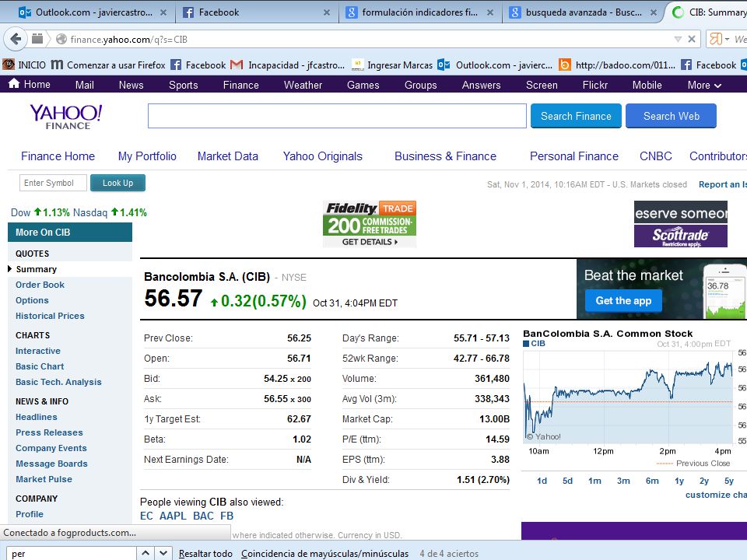Switch to the Facebook browser tab

(x=258, y=12)
